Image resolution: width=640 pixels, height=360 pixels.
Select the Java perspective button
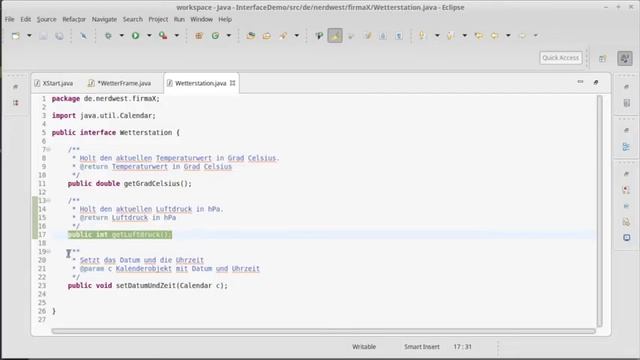(625, 58)
